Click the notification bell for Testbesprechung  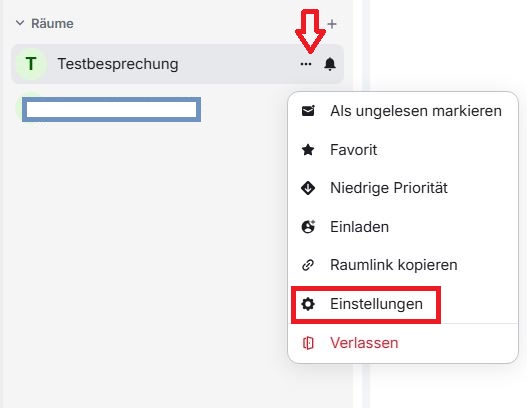click(330, 64)
